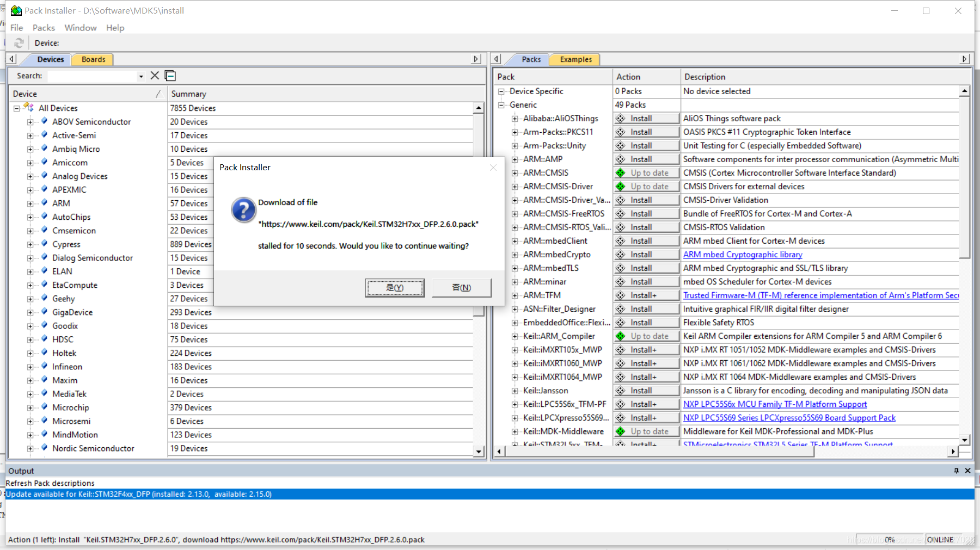980x550 pixels.
Task: Click the refresh packs toolbar icon
Action: (x=19, y=43)
